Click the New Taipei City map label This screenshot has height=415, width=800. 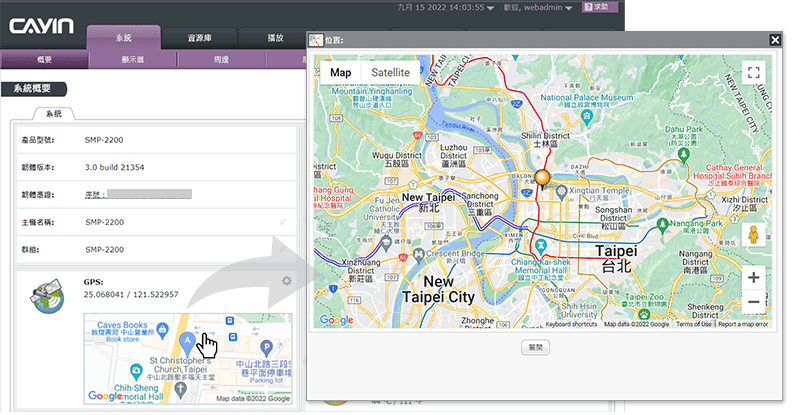click(x=438, y=289)
